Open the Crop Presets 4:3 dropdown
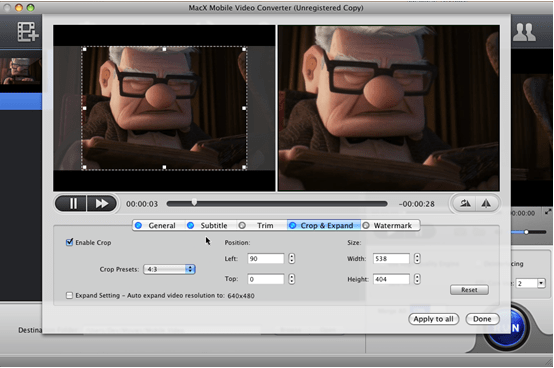Image resolution: width=554 pixels, height=368 pixels. 169,269
